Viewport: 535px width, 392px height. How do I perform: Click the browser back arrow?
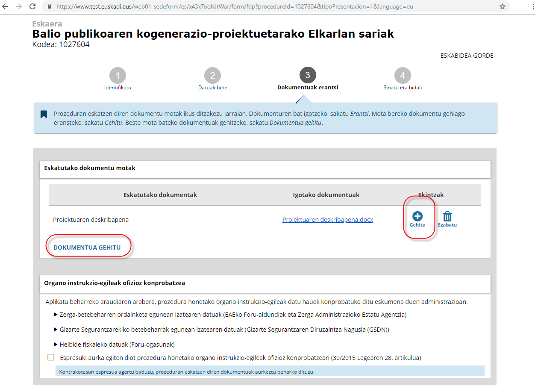coord(6,7)
